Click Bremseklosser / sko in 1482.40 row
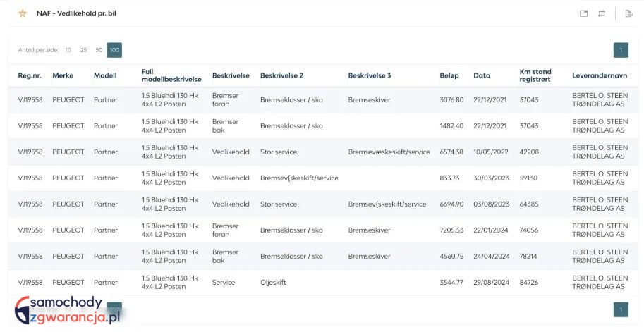The height and width of the screenshot is (332, 644). [291, 126]
